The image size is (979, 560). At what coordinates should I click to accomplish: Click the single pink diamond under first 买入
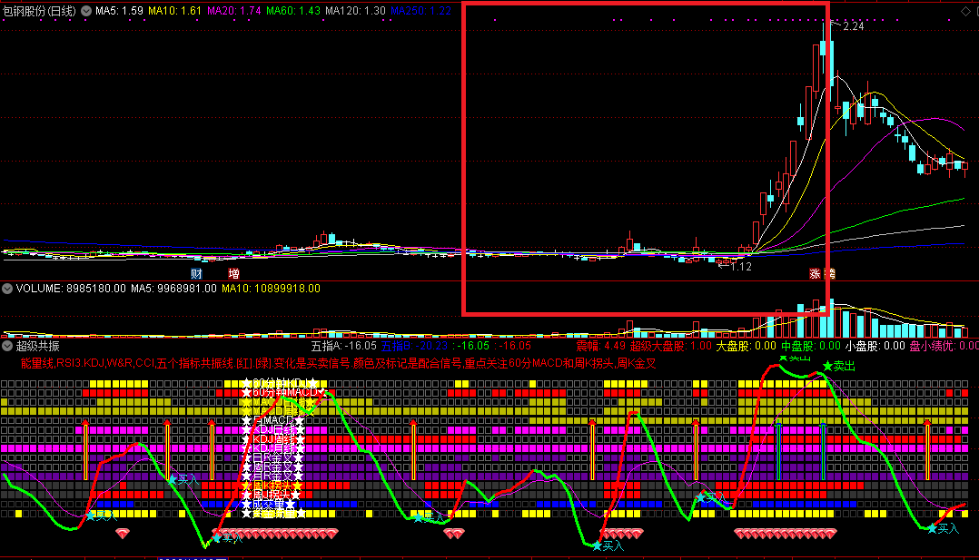coord(123,533)
